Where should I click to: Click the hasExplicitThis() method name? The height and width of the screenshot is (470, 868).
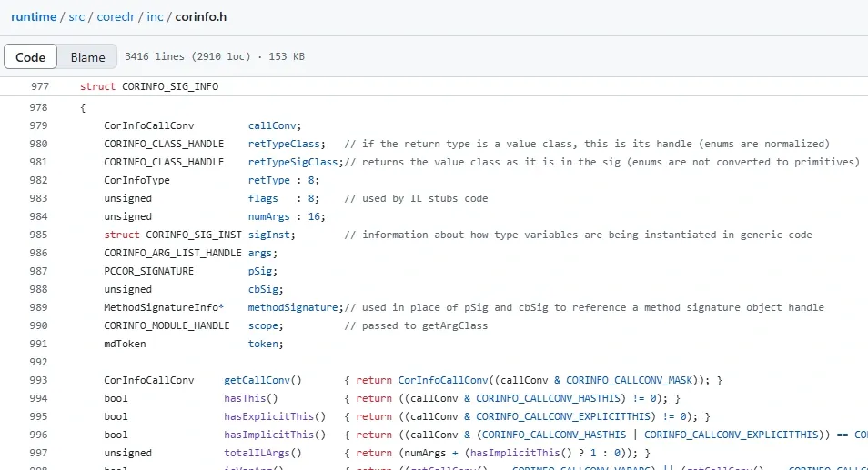coord(275,417)
